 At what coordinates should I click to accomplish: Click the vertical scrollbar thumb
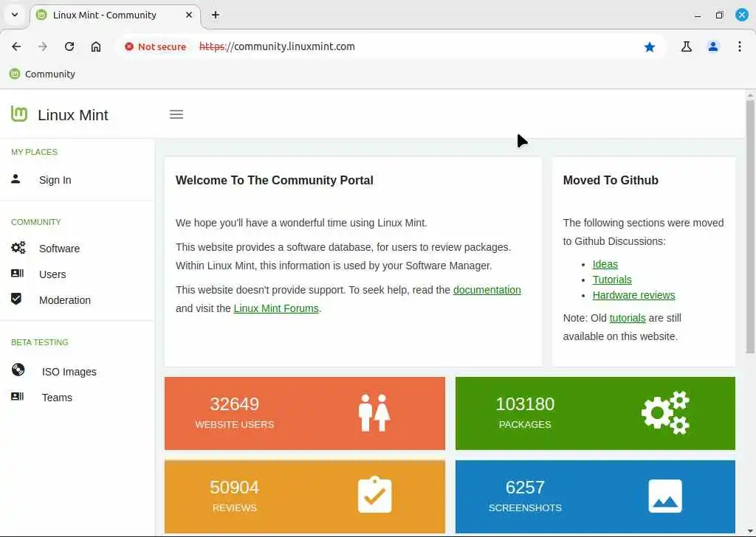pos(750,226)
